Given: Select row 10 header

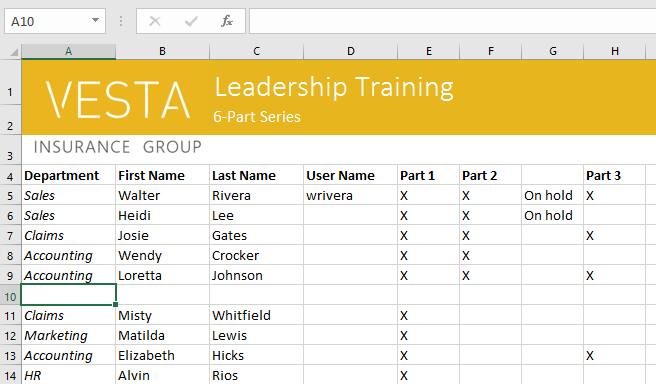Looking at the screenshot, I should [x=10, y=296].
